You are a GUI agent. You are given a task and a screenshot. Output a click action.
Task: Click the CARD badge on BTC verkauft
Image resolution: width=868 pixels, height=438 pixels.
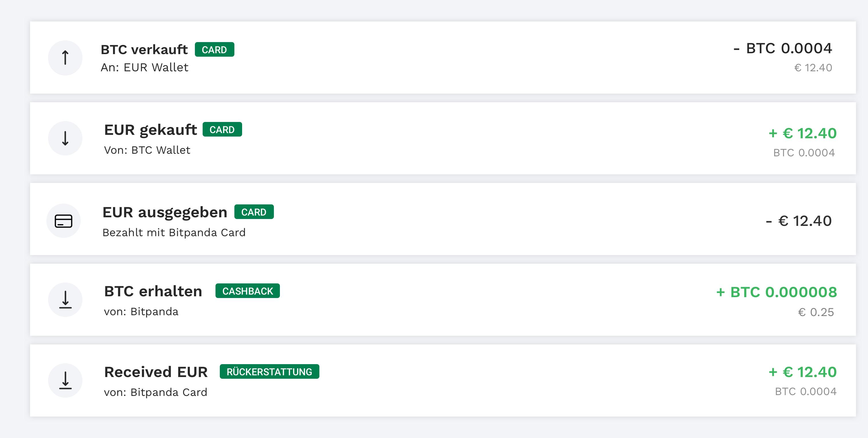(x=215, y=49)
